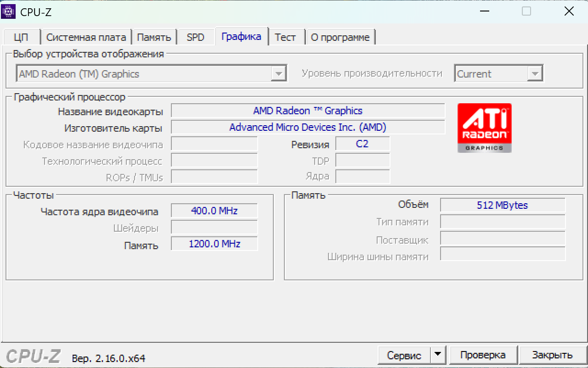Click the empty Поставщик field
Viewport: 588px width, 368px height.
[503, 238]
